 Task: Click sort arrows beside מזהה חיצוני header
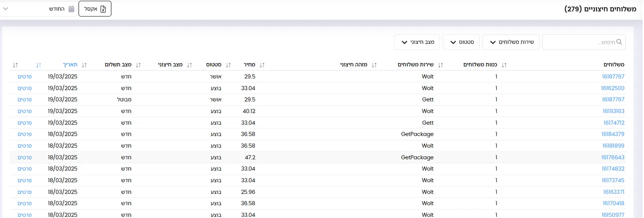374,65
